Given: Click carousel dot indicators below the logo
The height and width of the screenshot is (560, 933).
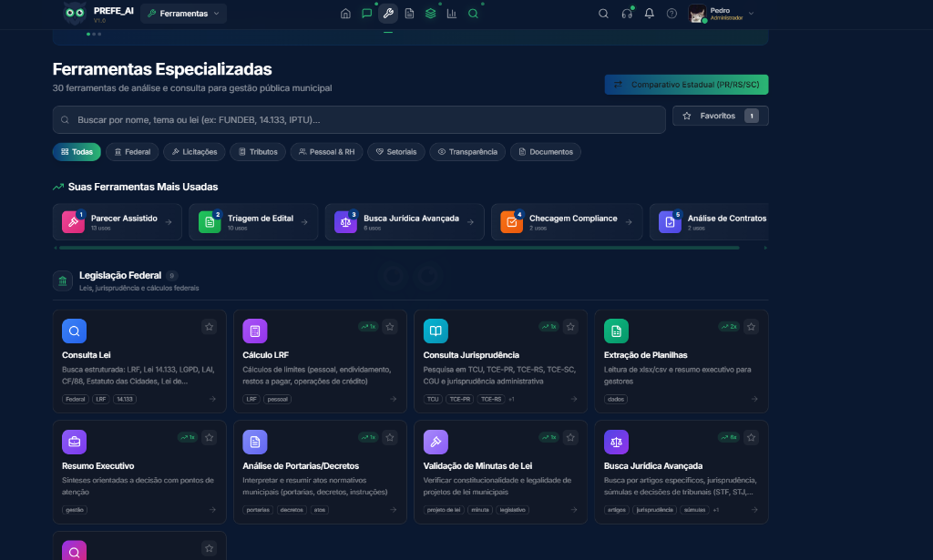Looking at the screenshot, I should [94, 34].
